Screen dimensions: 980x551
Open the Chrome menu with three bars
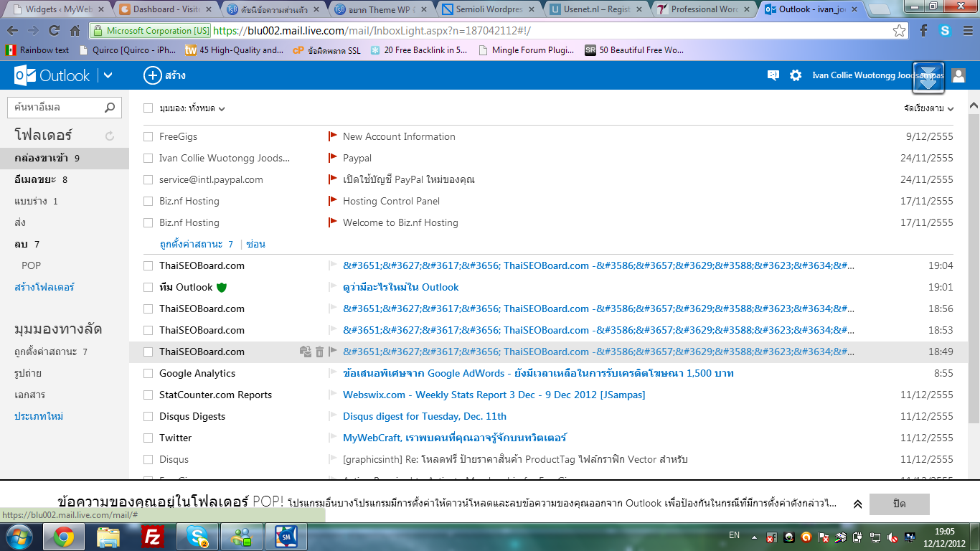[x=966, y=31]
